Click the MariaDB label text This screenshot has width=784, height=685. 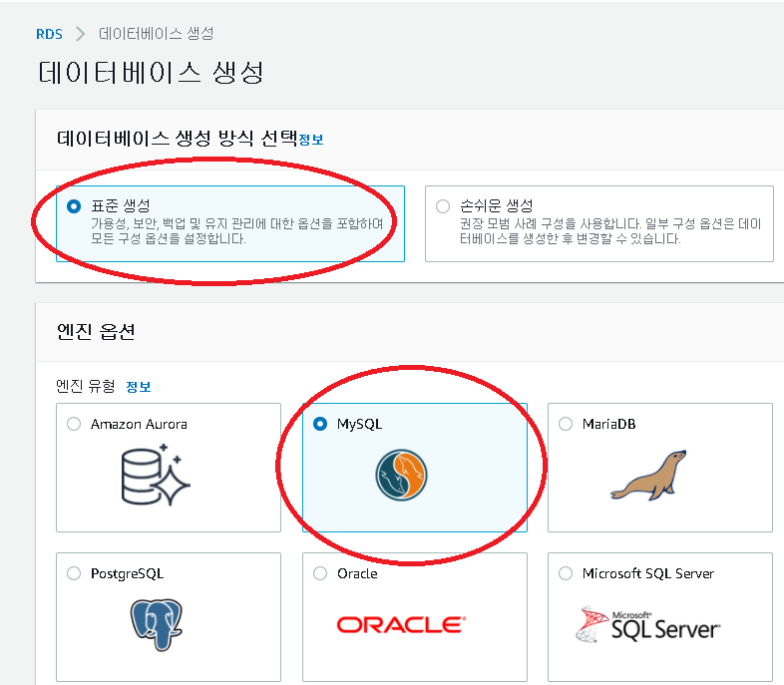click(x=609, y=424)
